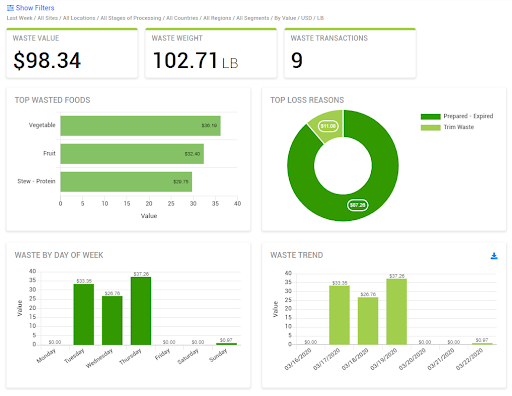Click the Show Filters icon
This screenshot has height=396, width=512.
tap(10, 8)
